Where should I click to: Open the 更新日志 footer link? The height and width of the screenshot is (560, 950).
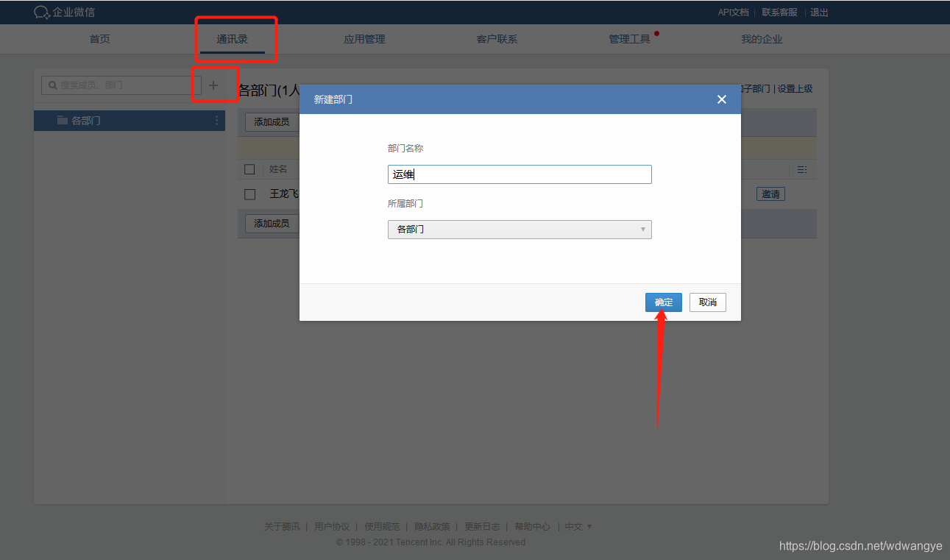click(x=482, y=527)
